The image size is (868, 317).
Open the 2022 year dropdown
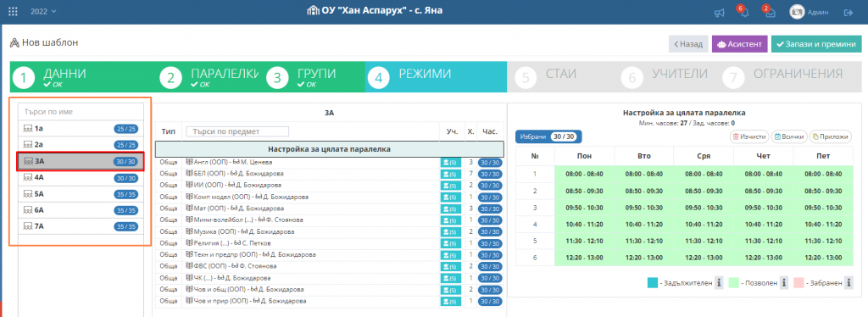43,12
